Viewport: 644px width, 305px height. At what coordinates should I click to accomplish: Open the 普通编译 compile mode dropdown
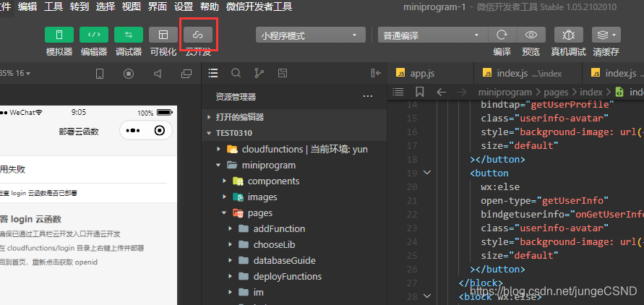tap(432, 35)
